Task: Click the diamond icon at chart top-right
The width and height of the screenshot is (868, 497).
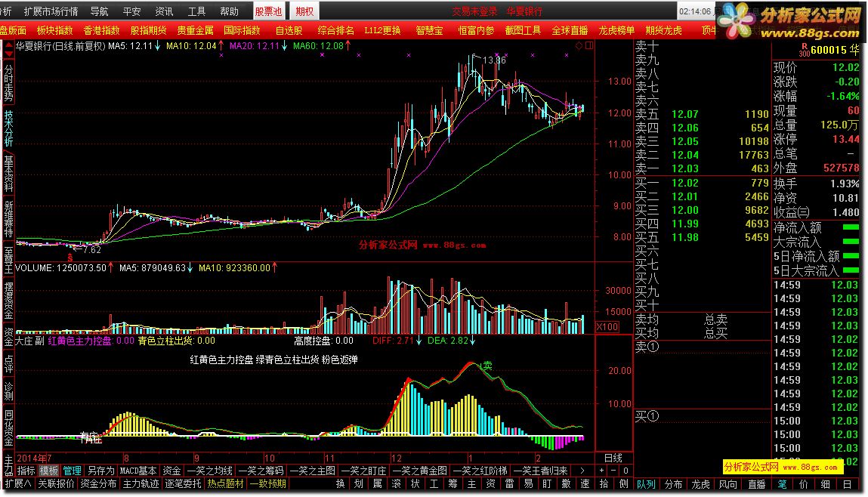Action: click(579, 46)
